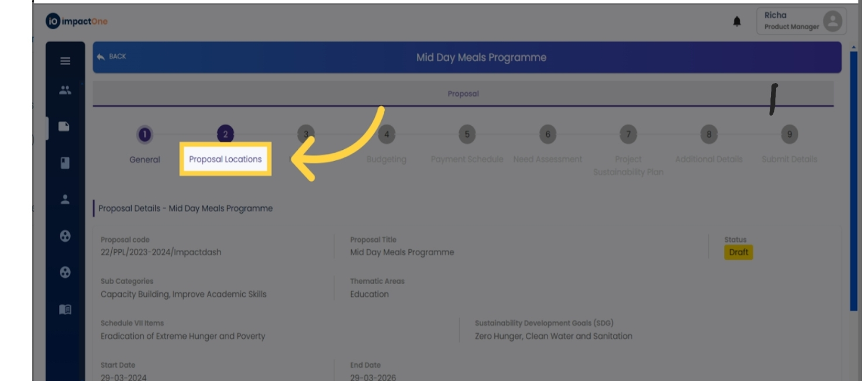
Task: Open the upper football-shaped sidebar icon
Action: [66, 236]
